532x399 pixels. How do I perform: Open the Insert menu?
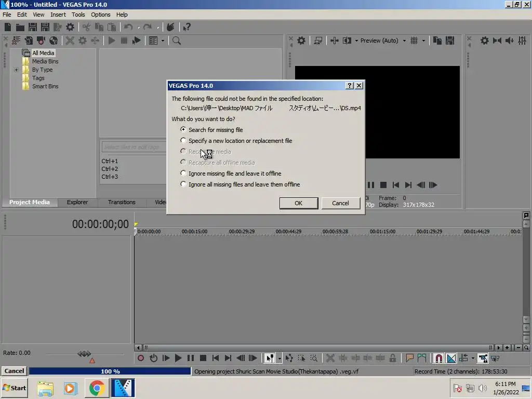(x=58, y=15)
